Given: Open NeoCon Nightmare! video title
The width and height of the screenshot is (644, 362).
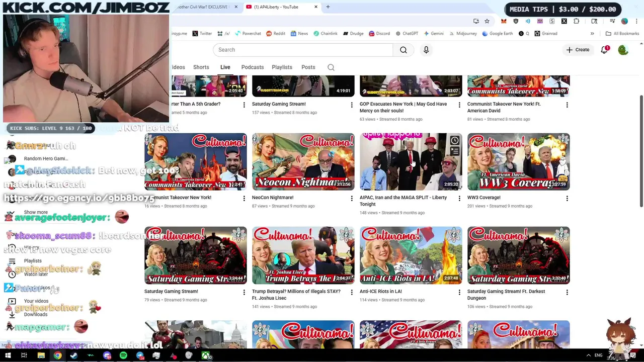Looking at the screenshot, I should (x=273, y=198).
